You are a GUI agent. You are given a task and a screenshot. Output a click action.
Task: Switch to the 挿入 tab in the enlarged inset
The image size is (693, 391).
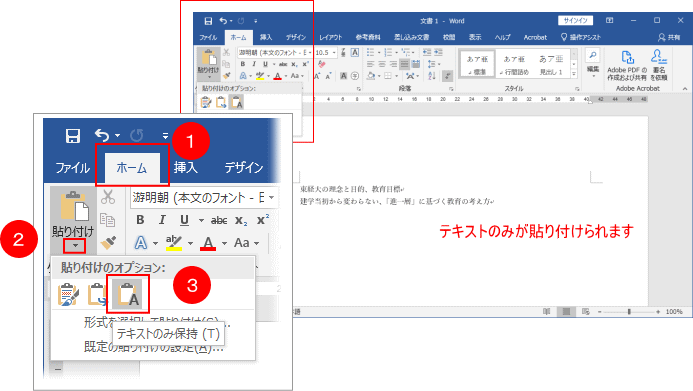tap(186, 167)
